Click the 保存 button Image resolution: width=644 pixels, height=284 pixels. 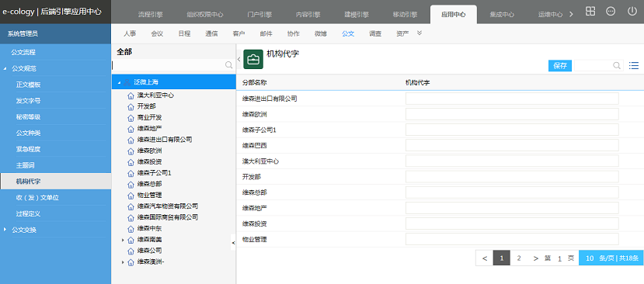coord(560,66)
